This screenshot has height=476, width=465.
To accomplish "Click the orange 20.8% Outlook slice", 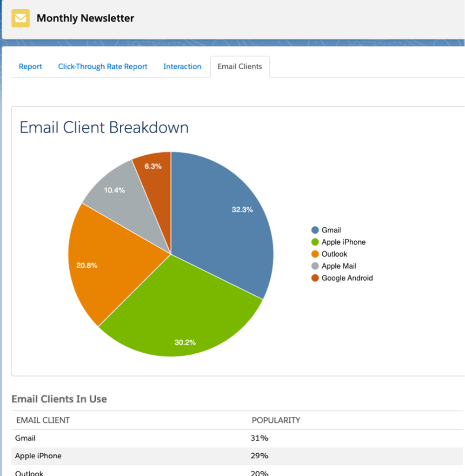I will click(x=93, y=265).
